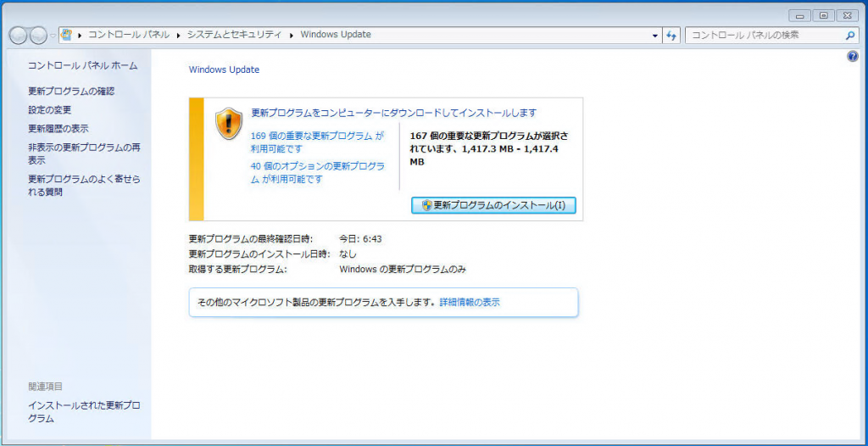Image resolution: width=868 pixels, height=446 pixels.
Task: Expand the arrow after コントロール パネル breadcrumb
Action: tap(178, 35)
